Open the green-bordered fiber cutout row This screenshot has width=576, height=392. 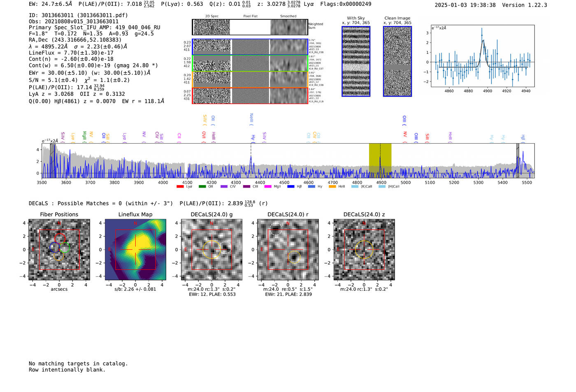coord(250,63)
